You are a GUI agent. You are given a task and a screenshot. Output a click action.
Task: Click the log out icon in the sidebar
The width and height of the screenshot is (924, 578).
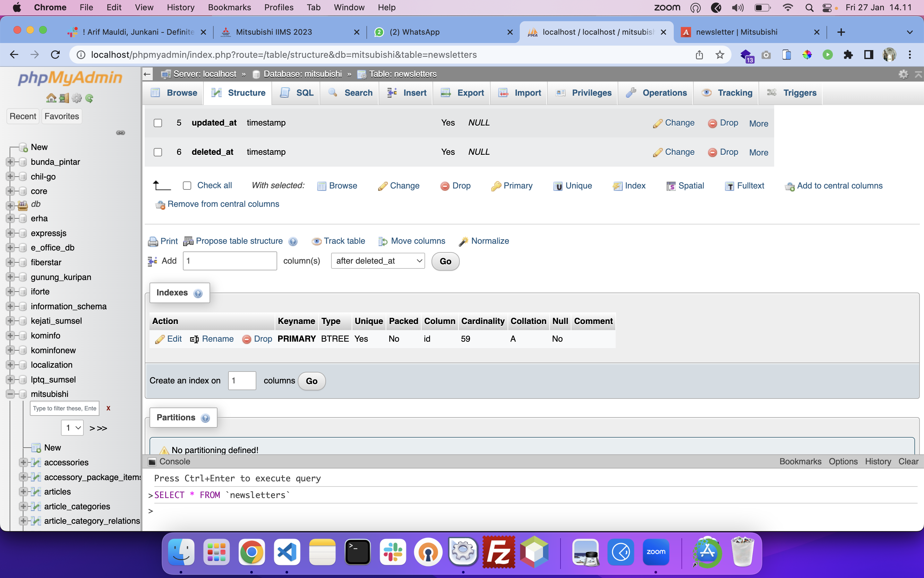click(x=64, y=98)
